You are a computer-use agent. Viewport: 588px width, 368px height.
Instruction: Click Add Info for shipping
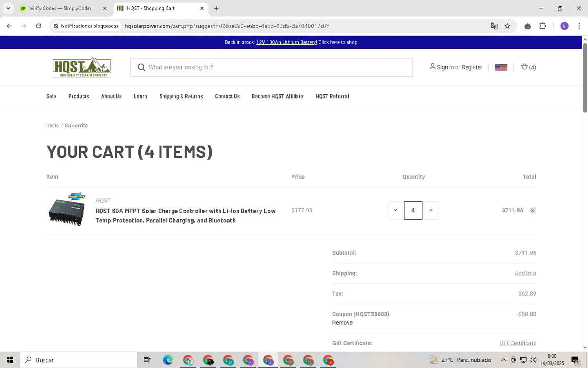tap(525, 273)
